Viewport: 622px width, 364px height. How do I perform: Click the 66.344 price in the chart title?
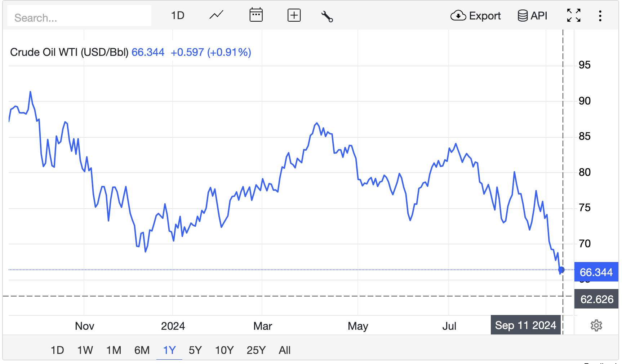tap(148, 52)
